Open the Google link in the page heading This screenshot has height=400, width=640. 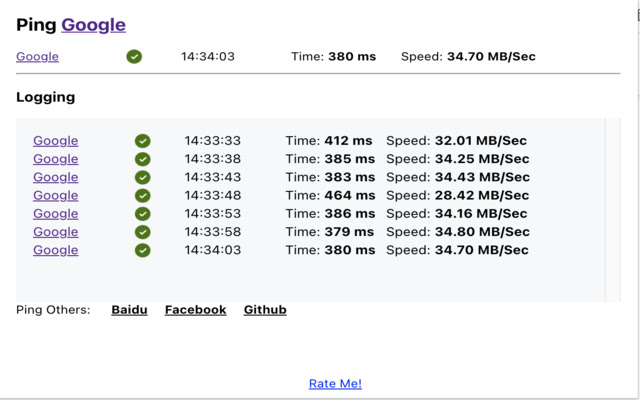[93, 25]
